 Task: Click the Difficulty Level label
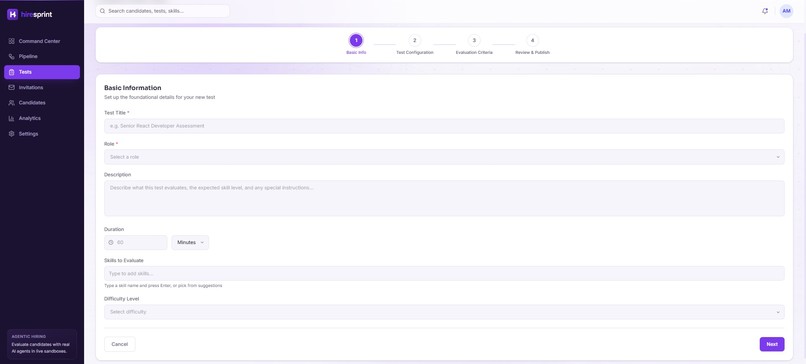coord(122,299)
